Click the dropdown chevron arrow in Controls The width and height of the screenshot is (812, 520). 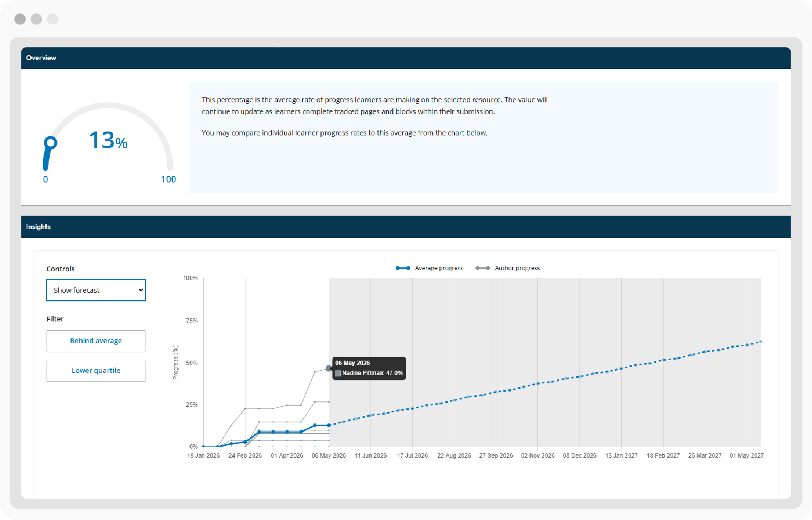click(141, 290)
